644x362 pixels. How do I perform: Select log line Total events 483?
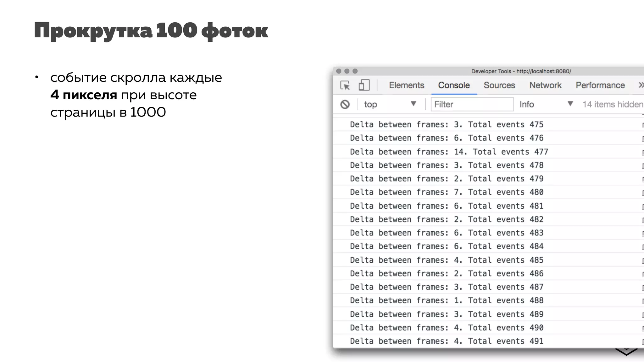(488, 233)
